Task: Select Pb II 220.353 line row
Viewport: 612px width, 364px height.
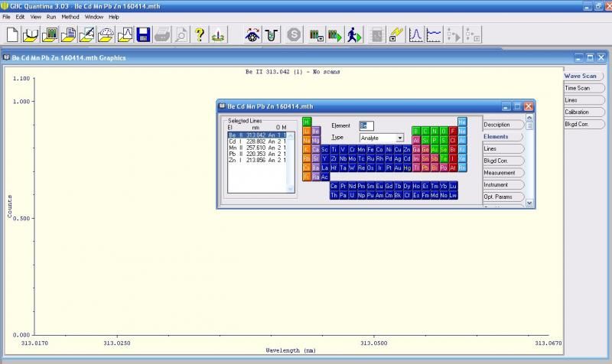Action: (257, 154)
